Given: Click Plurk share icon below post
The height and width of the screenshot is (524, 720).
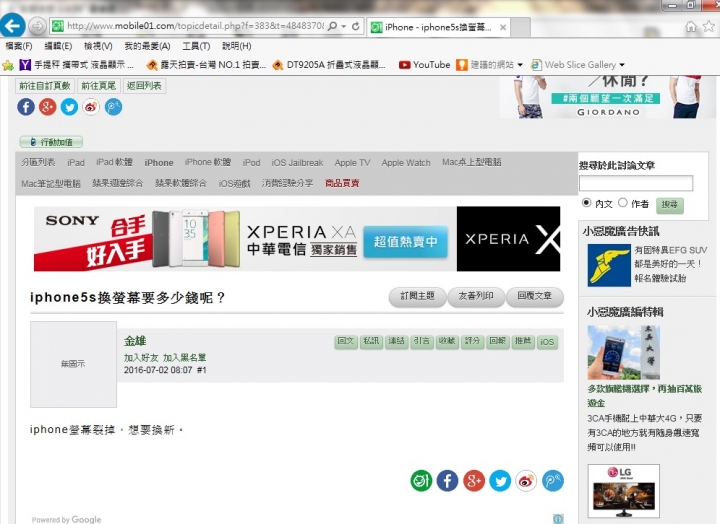Looking at the screenshot, I should (x=552, y=481).
